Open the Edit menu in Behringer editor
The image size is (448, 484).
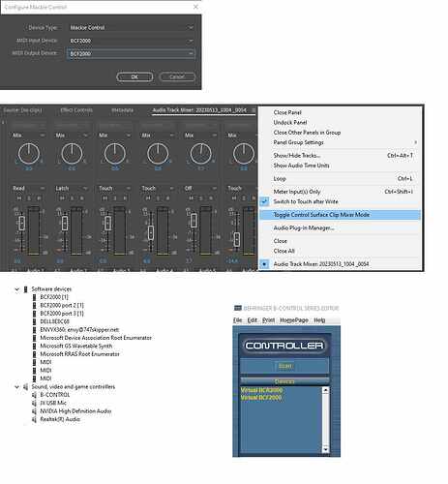253,320
